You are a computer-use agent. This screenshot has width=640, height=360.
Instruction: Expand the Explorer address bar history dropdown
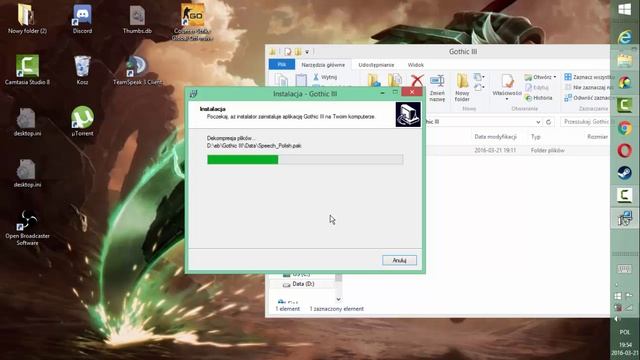click(538, 122)
